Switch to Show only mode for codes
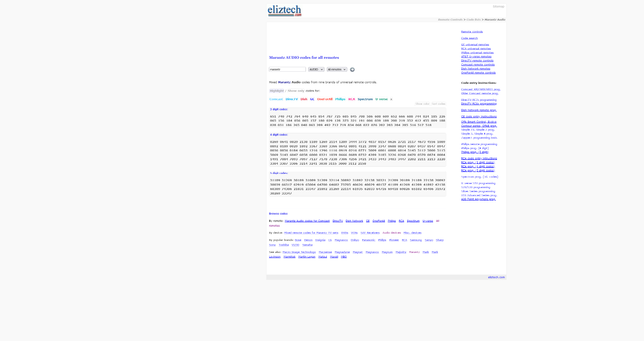Screen dimensions: 644x341 click(x=296, y=91)
